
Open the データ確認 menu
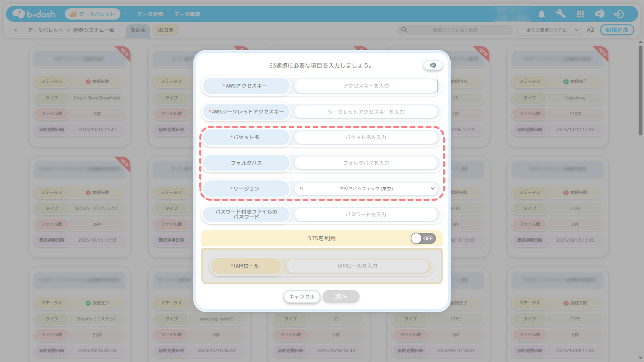coord(187,14)
